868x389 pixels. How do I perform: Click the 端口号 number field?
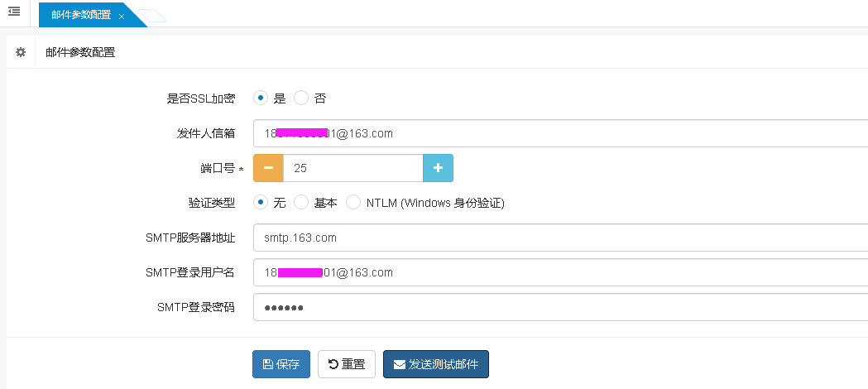[x=352, y=167]
